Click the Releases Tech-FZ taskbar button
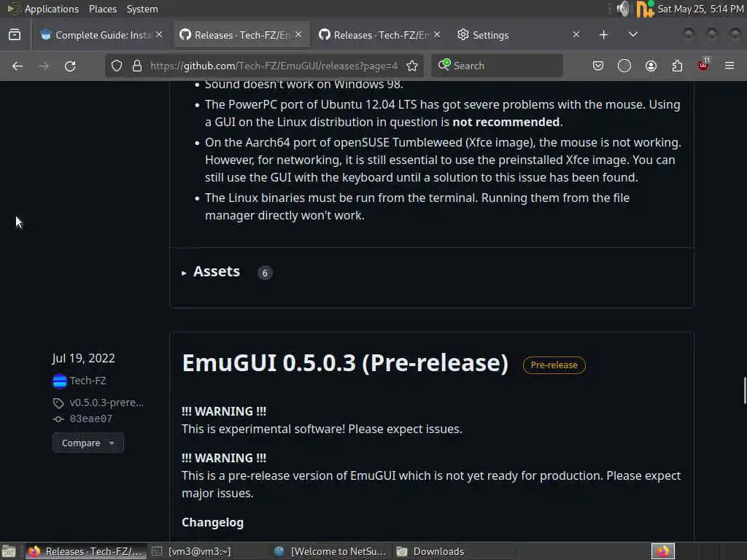Image resolution: width=747 pixels, height=560 pixels. tap(86, 551)
